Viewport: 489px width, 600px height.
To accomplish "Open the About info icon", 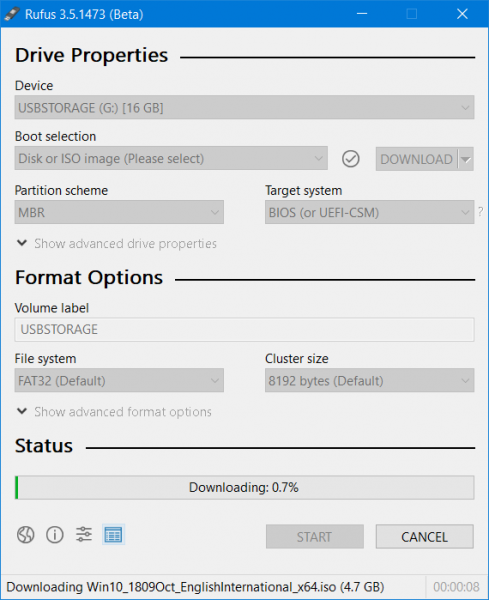I will pyautogui.click(x=55, y=535).
